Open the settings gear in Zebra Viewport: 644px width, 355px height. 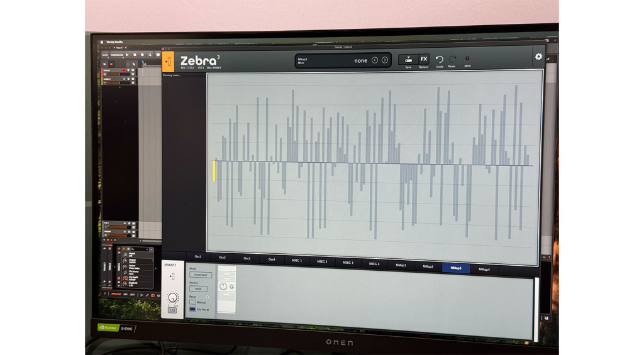(538, 57)
